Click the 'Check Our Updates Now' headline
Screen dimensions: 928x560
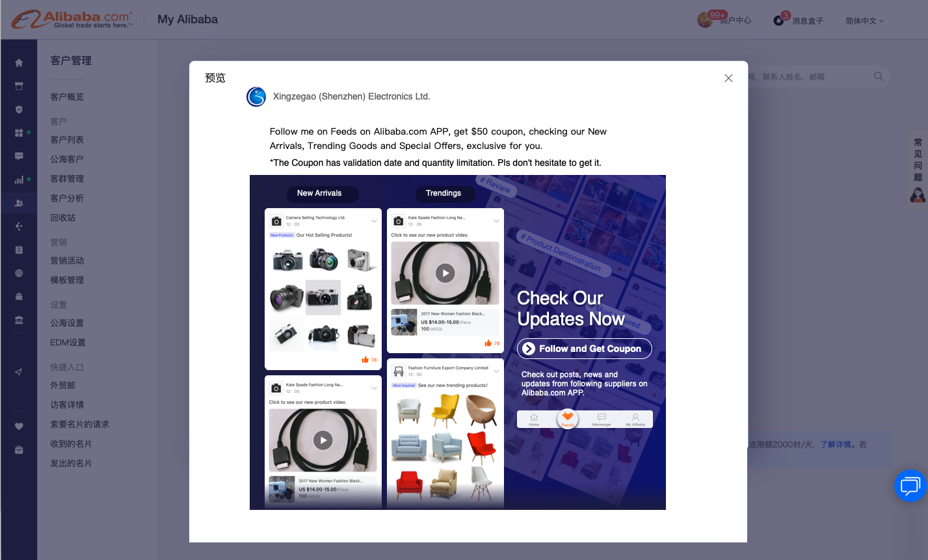point(571,308)
